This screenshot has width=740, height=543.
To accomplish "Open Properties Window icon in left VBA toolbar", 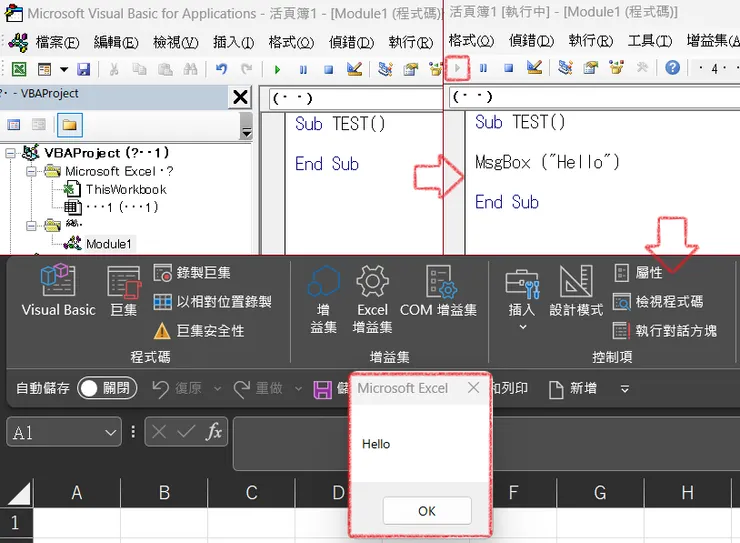I will point(411,69).
